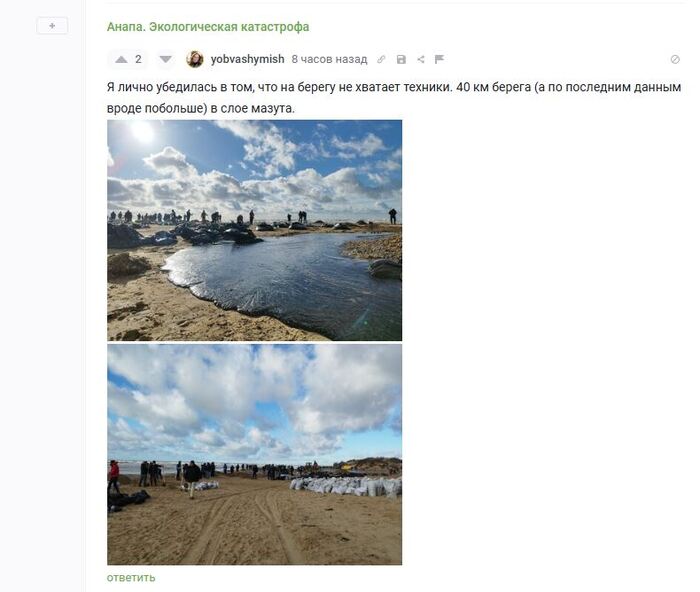Screen dimensions: 700x592
Task: Share the comment via share icon
Action: (x=421, y=59)
